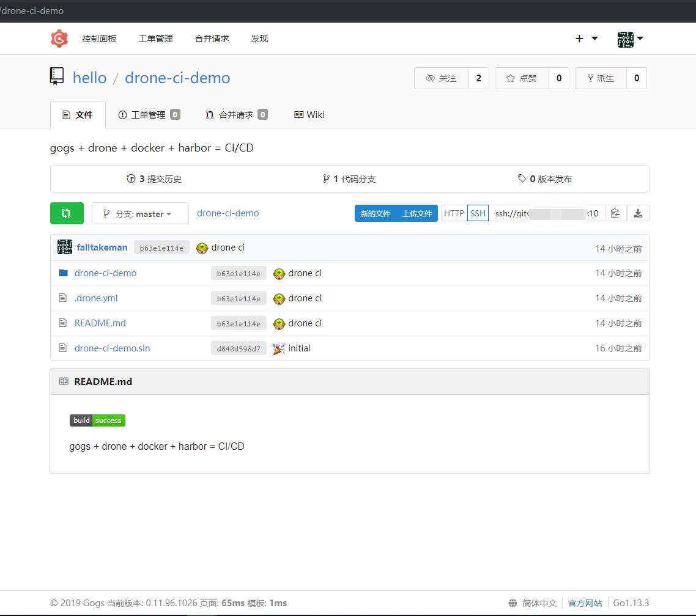Open the .drone.yml file
Viewport: 696px width, 616px height.
pyautogui.click(x=96, y=298)
